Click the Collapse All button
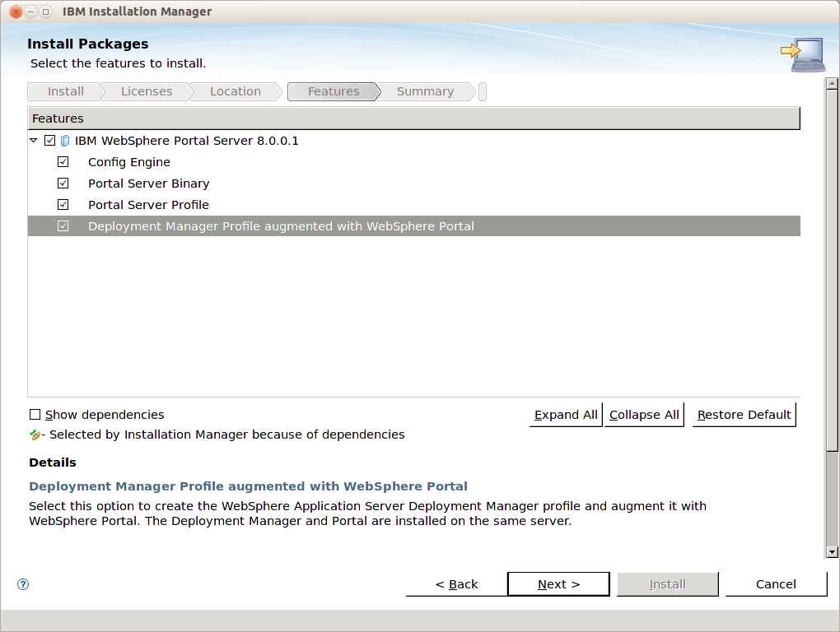The width and height of the screenshot is (840, 632). 644,415
